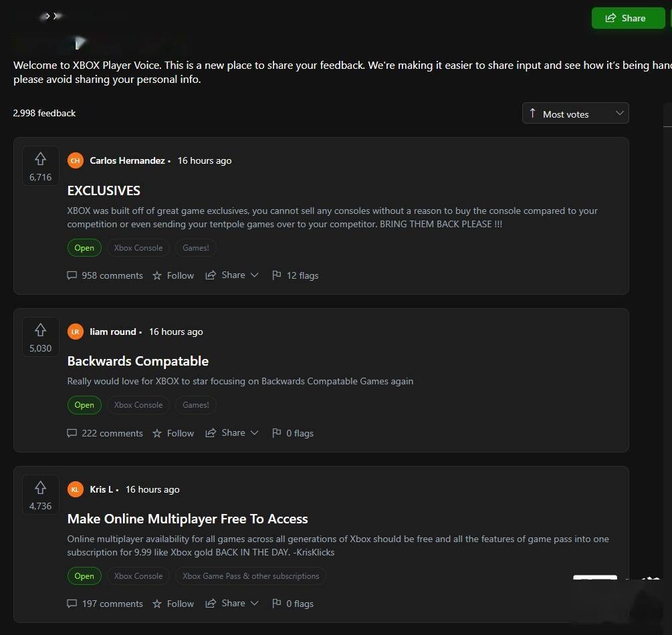Open the Backwards Compatable post title
Screen dimensions: 672x635
click(x=138, y=361)
